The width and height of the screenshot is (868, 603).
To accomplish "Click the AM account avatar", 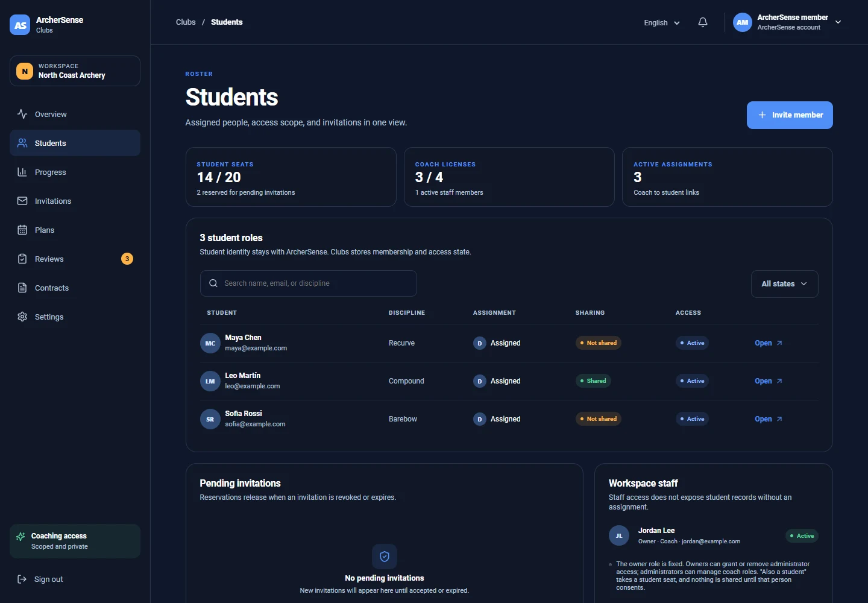I will 743,22.
